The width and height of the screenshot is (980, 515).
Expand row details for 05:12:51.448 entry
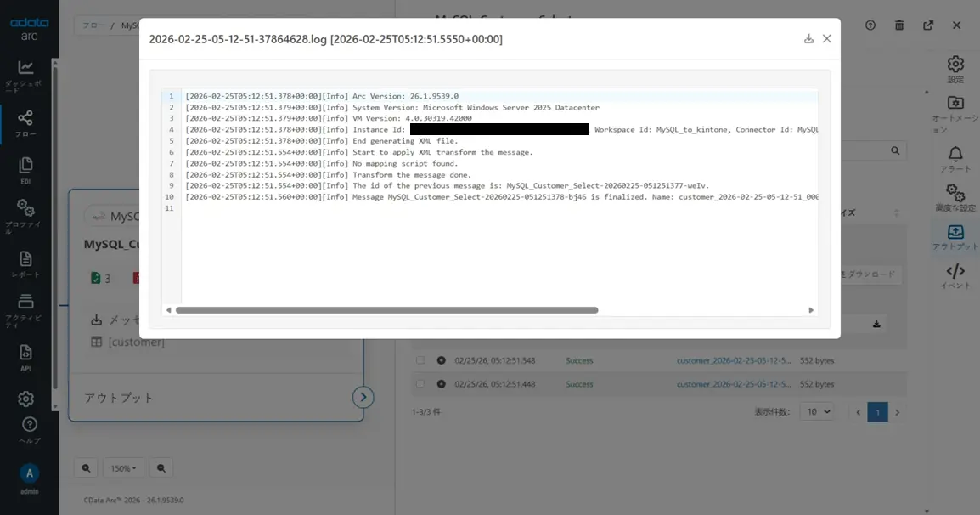[442, 384]
